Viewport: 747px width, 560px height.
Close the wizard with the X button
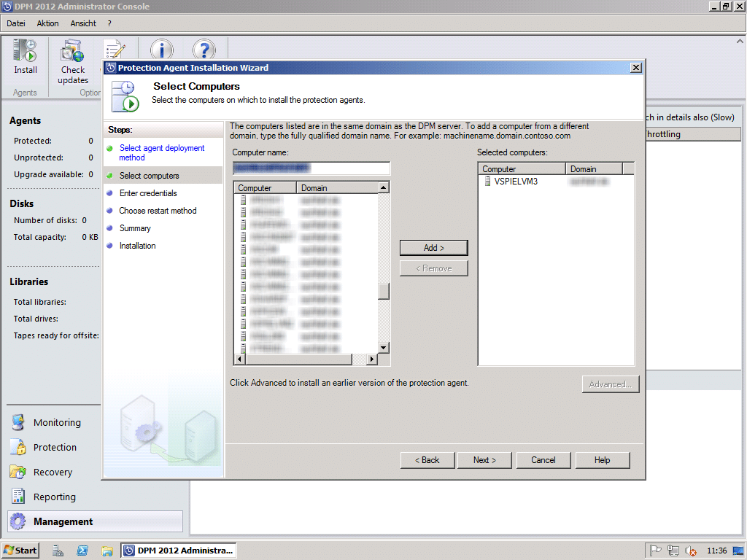635,68
